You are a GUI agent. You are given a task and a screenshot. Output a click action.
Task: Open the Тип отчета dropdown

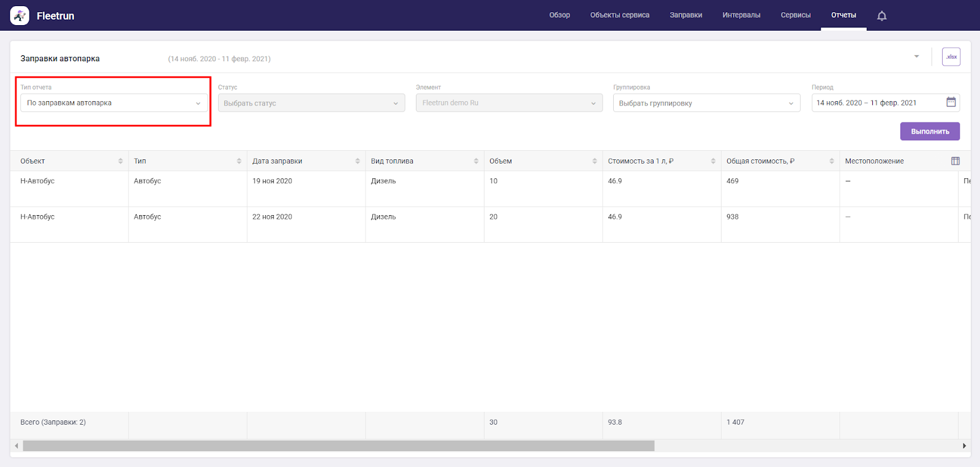pos(113,103)
